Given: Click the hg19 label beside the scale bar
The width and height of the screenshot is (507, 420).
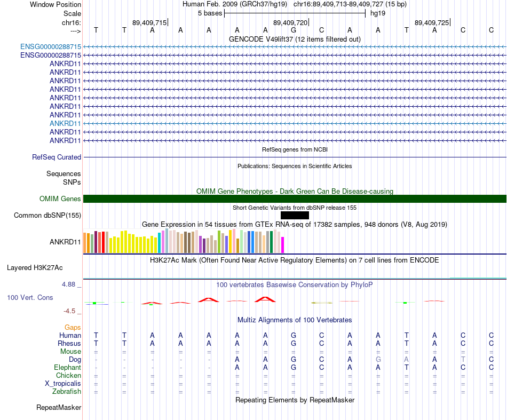Looking at the screenshot, I should pyautogui.click(x=378, y=13).
